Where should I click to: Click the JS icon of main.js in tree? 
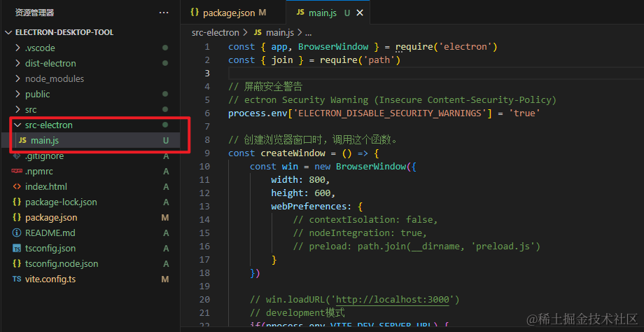pos(22,141)
